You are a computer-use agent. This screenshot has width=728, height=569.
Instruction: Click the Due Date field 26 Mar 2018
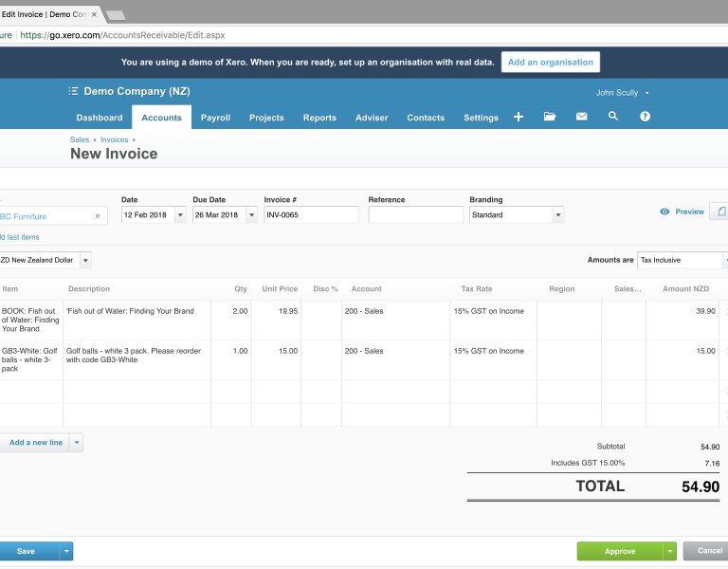(219, 215)
